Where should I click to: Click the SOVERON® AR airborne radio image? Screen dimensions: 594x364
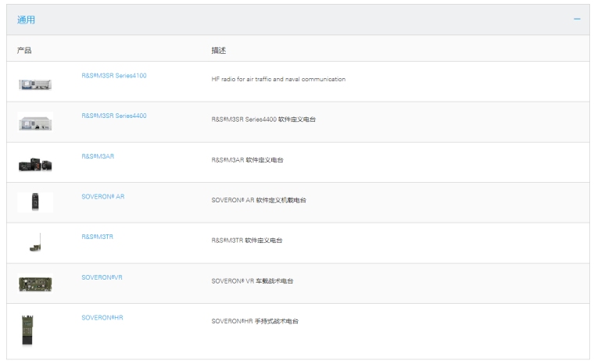click(35, 202)
